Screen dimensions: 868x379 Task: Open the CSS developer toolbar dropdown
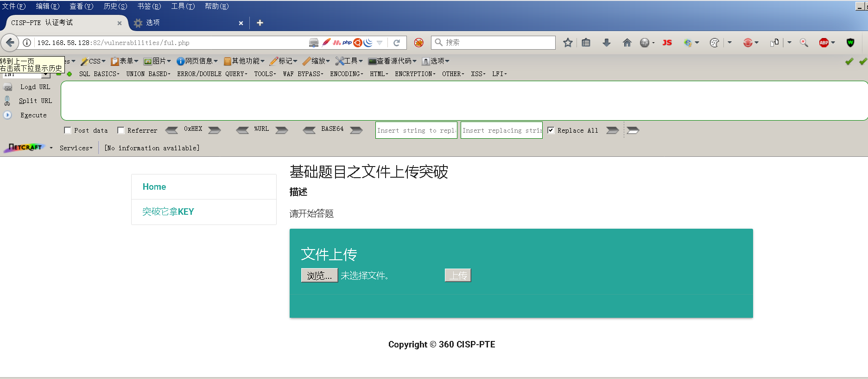pos(93,61)
